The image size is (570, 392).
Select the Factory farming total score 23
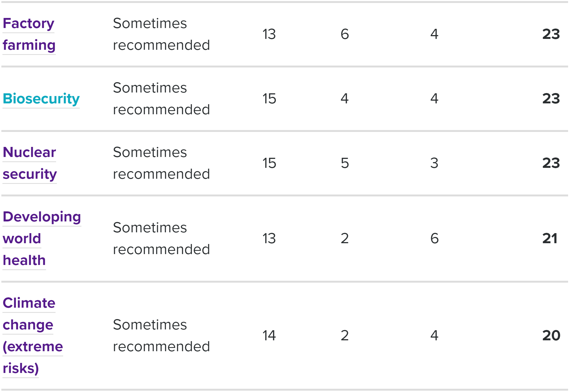[x=551, y=34]
